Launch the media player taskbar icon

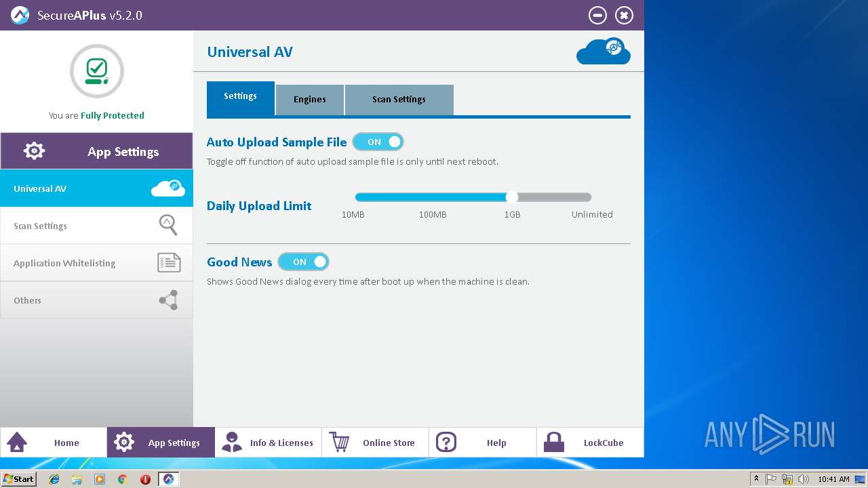pos(100,479)
